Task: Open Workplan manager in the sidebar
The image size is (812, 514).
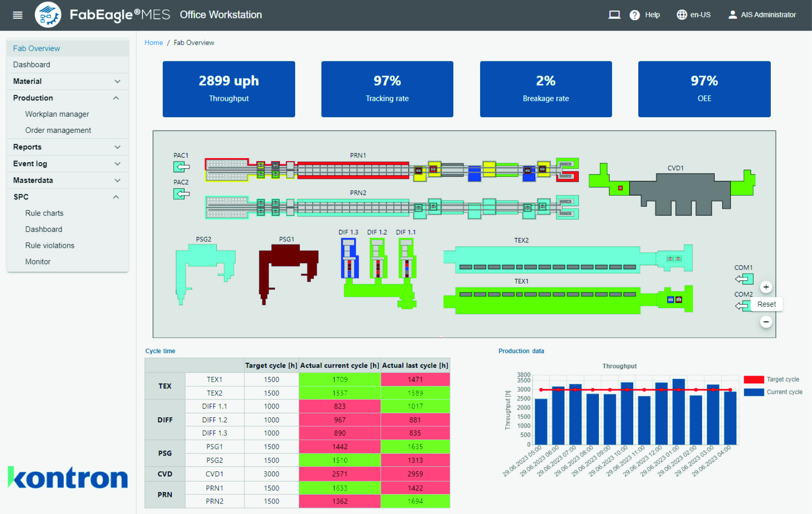Action: pos(57,114)
